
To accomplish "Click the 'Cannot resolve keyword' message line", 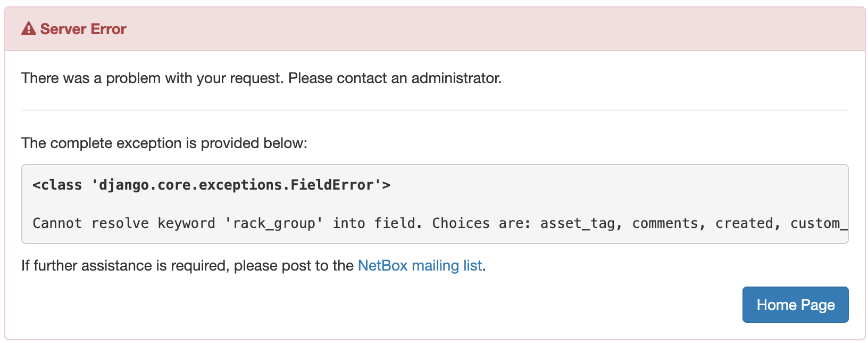I will coord(439,223).
